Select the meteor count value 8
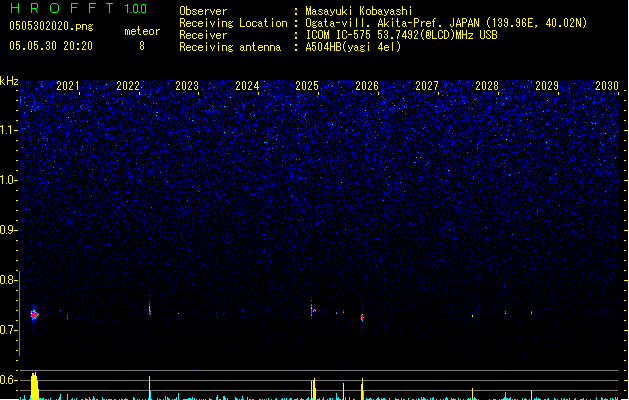 pos(142,46)
